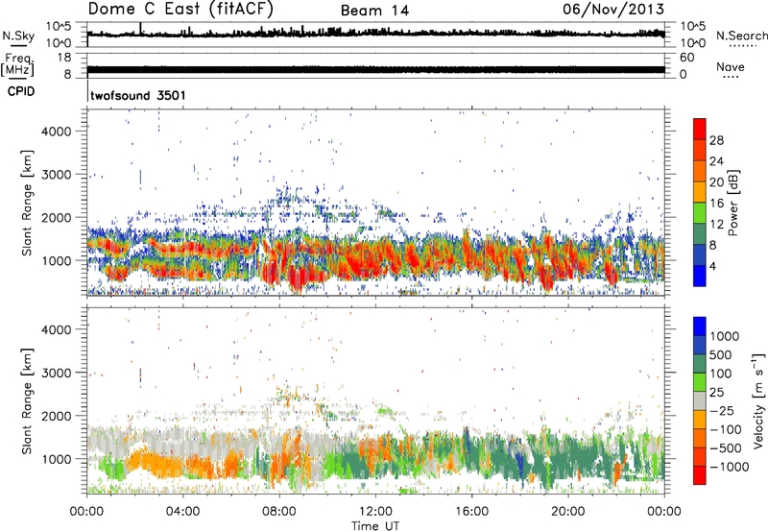Click the power panel 'Slant Range [km]' label
The height and width of the screenshot is (532, 768).
(x=27, y=203)
